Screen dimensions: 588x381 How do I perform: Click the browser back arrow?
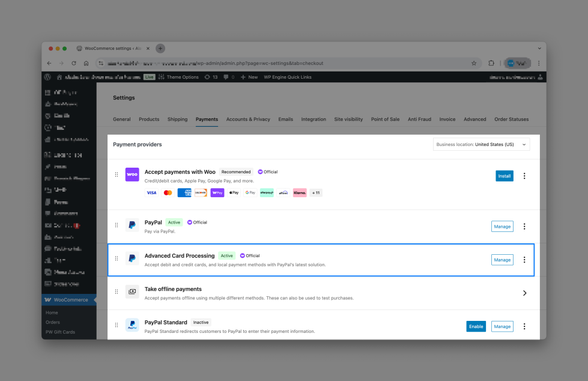(x=49, y=64)
